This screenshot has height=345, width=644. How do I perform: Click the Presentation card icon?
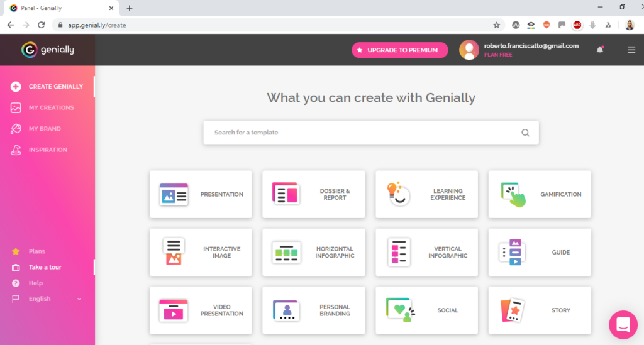pyautogui.click(x=174, y=194)
